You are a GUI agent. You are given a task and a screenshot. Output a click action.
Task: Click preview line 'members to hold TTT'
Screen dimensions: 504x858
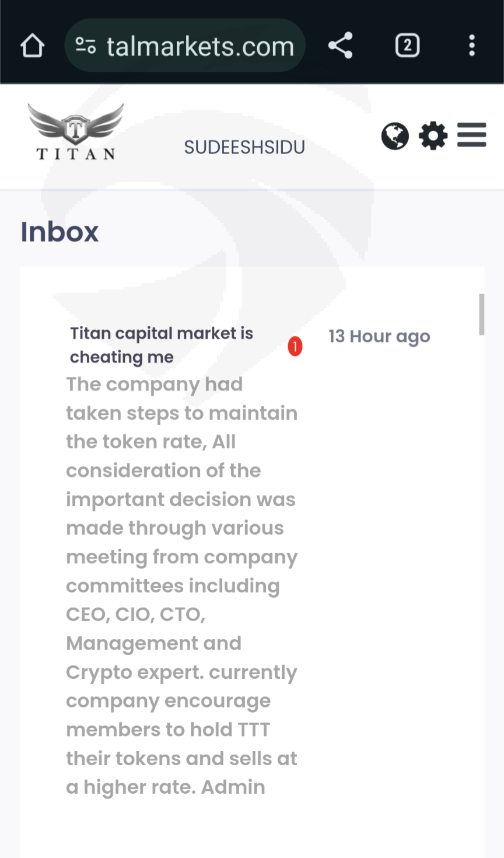pos(168,730)
